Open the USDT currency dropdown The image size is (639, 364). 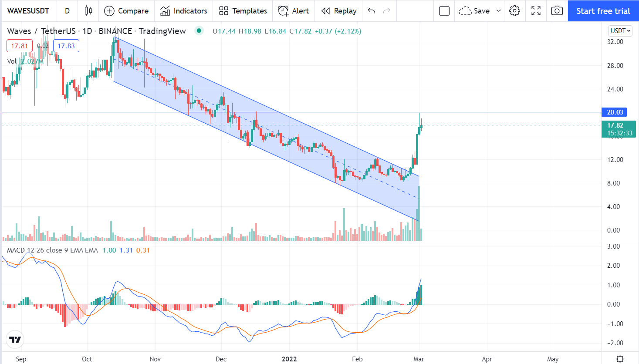(x=620, y=31)
